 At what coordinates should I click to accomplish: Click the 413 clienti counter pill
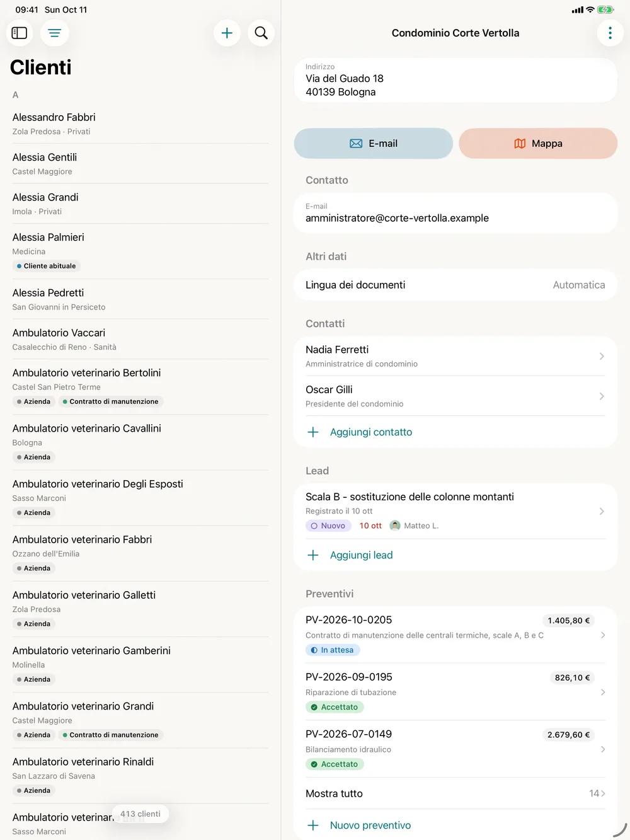[x=140, y=814]
